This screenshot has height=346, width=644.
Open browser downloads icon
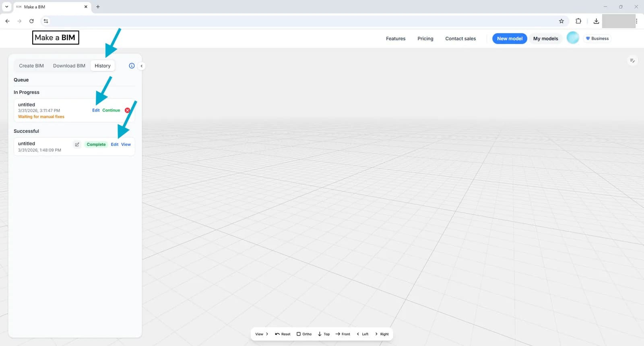pos(596,21)
